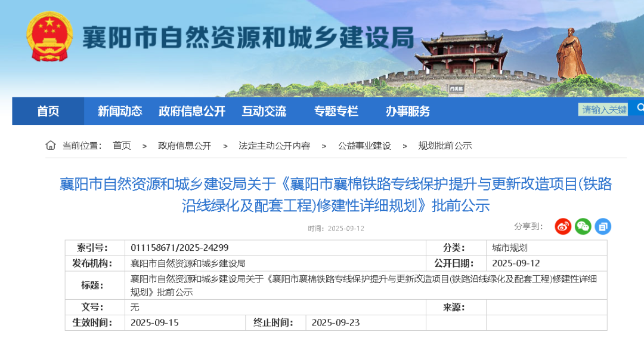The image size is (644, 338).
Task: Share the article via WeChat icon
Action: tap(583, 226)
